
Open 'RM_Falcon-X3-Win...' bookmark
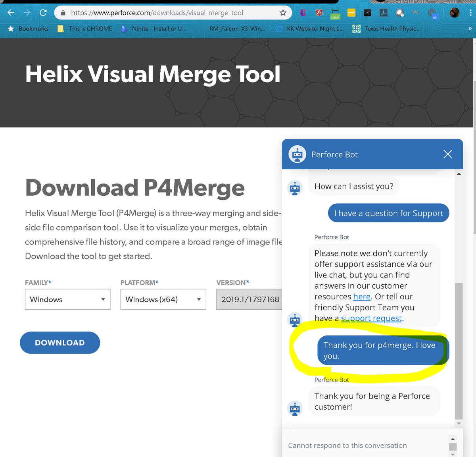(x=237, y=29)
